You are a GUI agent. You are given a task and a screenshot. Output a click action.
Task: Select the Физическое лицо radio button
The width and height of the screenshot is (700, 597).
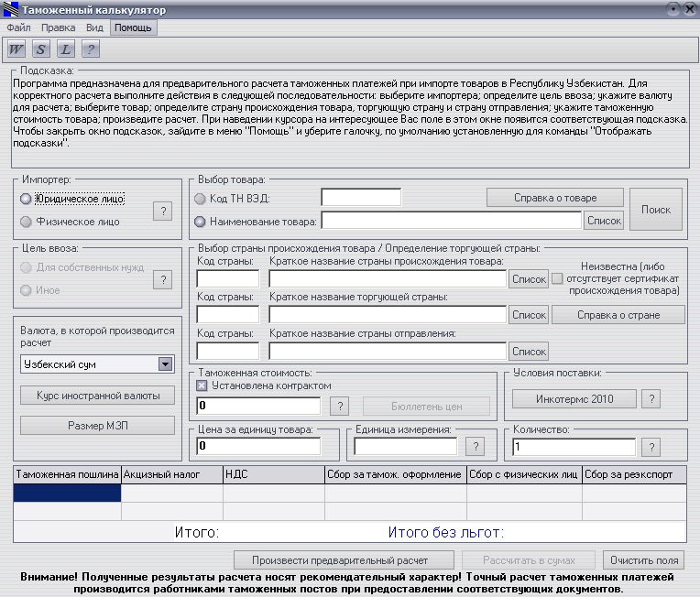(x=26, y=222)
